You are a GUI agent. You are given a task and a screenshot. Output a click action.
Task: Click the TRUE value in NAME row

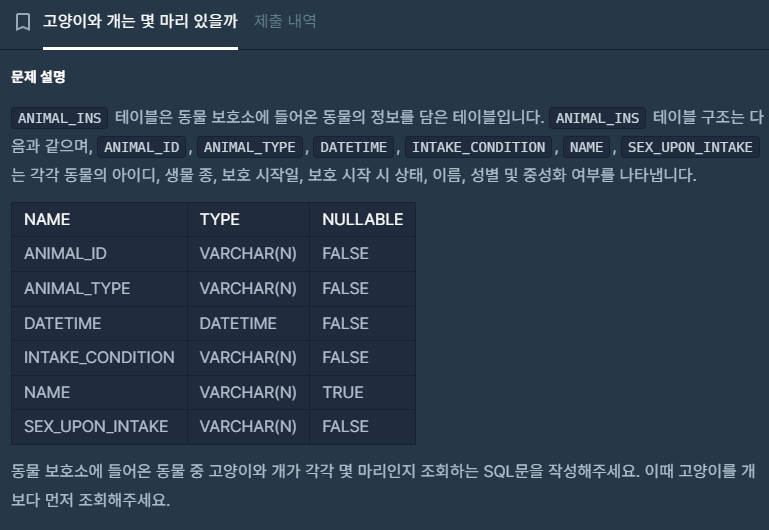click(x=343, y=392)
